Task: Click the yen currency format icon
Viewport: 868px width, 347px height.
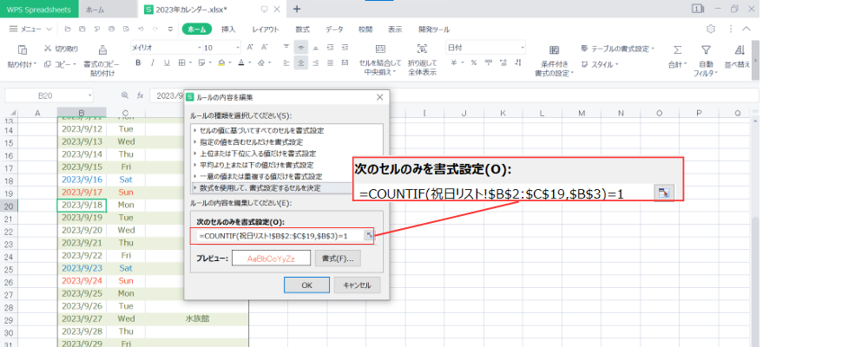Action: [x=454, y=63]
